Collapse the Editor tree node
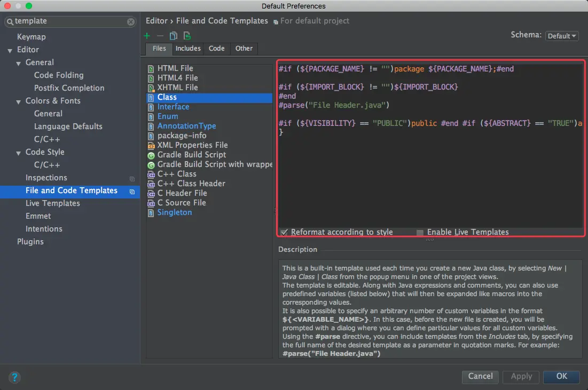The width and height of the screenshot is (588, 390). click(10, 51)
